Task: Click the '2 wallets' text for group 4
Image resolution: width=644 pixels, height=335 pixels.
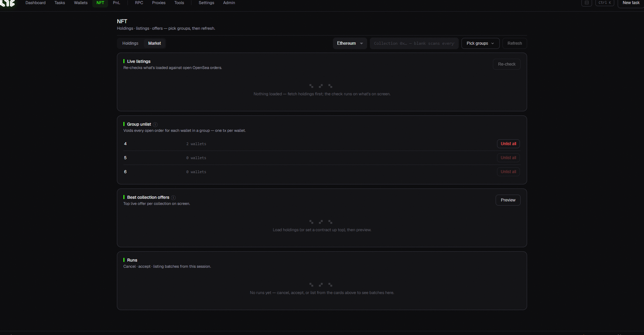Action: [x=196, y=144]
